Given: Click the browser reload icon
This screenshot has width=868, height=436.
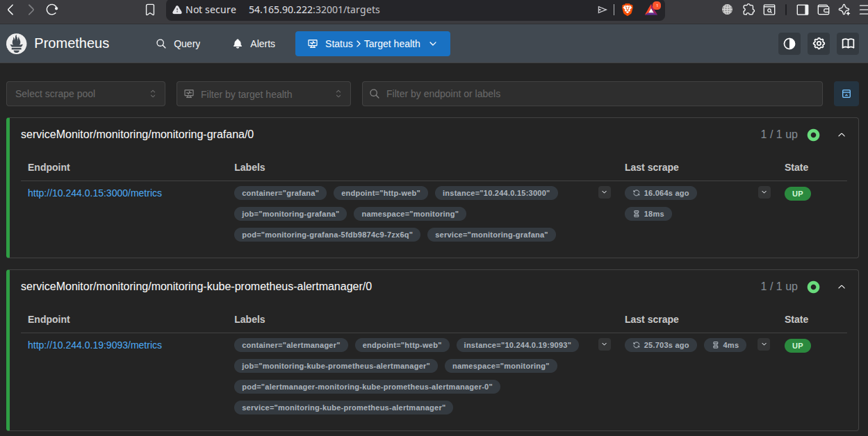Looking at the screenshot, I should [x=52, y=10].
